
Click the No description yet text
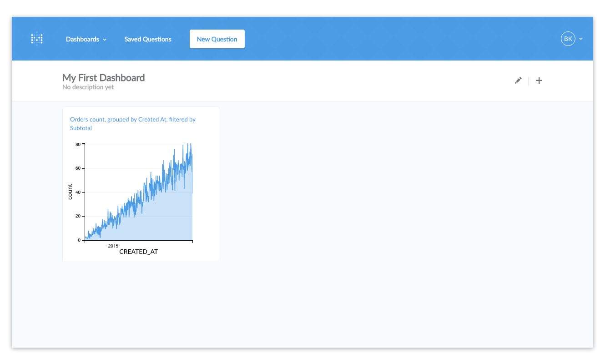(88, 87)
